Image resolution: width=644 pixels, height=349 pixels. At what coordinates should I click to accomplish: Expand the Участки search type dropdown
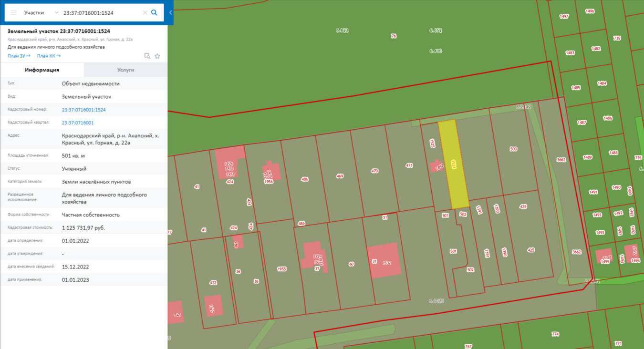pos(41,13)
